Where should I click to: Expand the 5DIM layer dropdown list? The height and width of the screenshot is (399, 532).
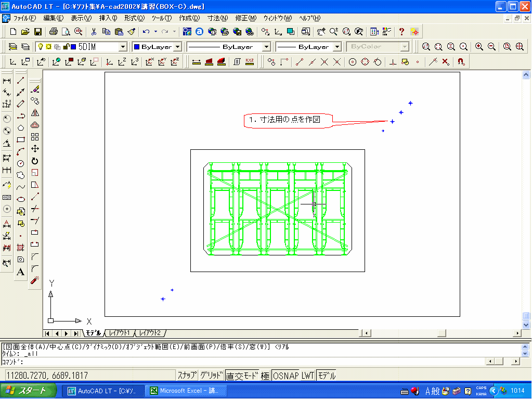click(x=123, y=47)
